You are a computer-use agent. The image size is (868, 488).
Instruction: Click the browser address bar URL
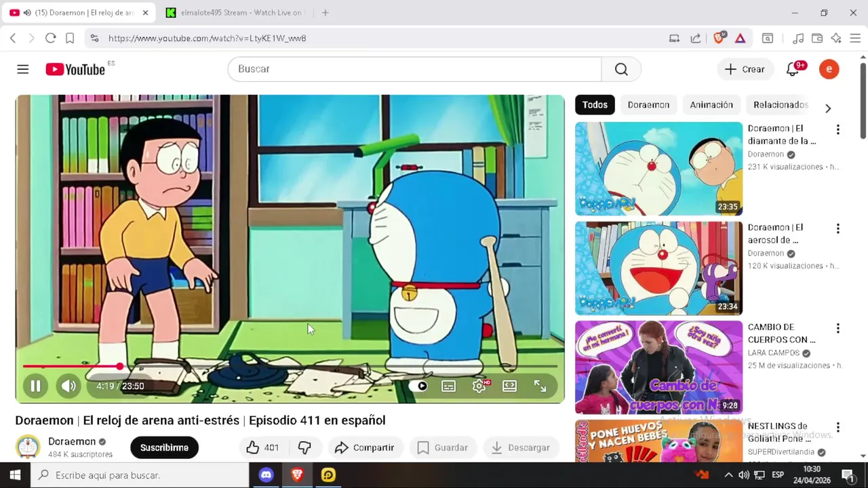click(207, 38)
